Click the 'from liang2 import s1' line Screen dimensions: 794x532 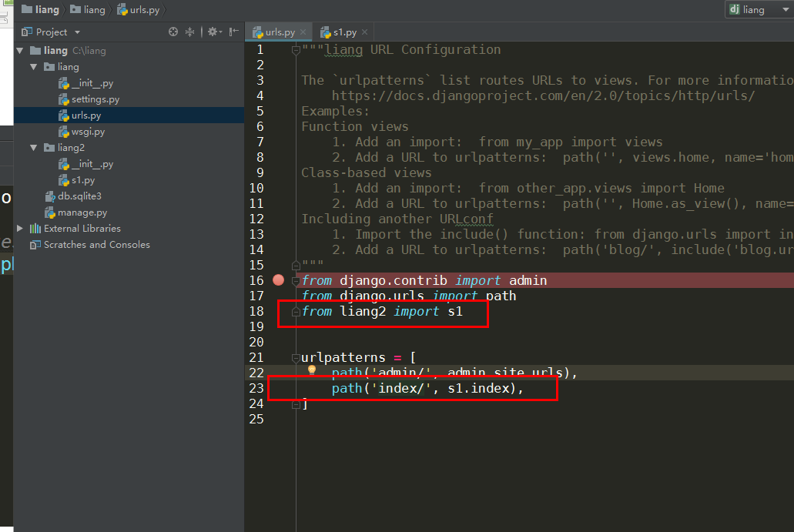point(382,311)
